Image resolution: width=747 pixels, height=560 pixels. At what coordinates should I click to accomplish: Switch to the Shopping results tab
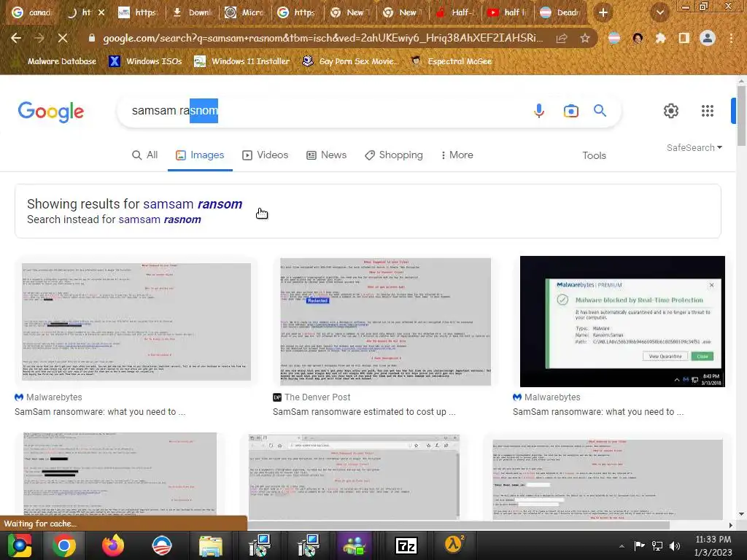click(x=393, y=155)
